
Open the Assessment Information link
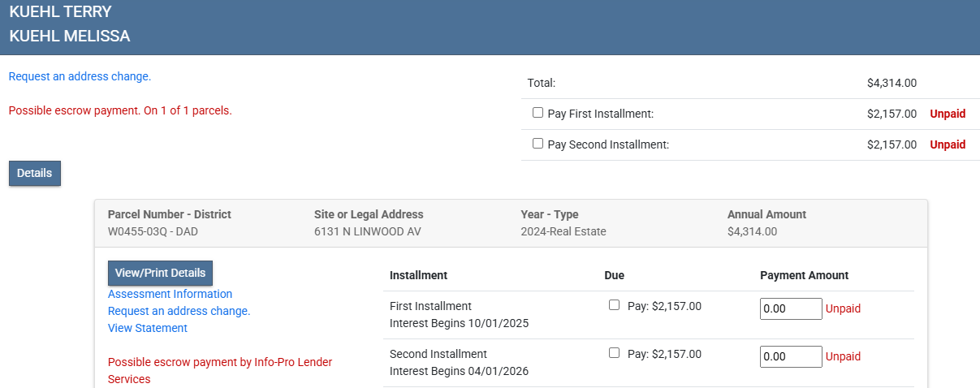(x=170, y=294)
